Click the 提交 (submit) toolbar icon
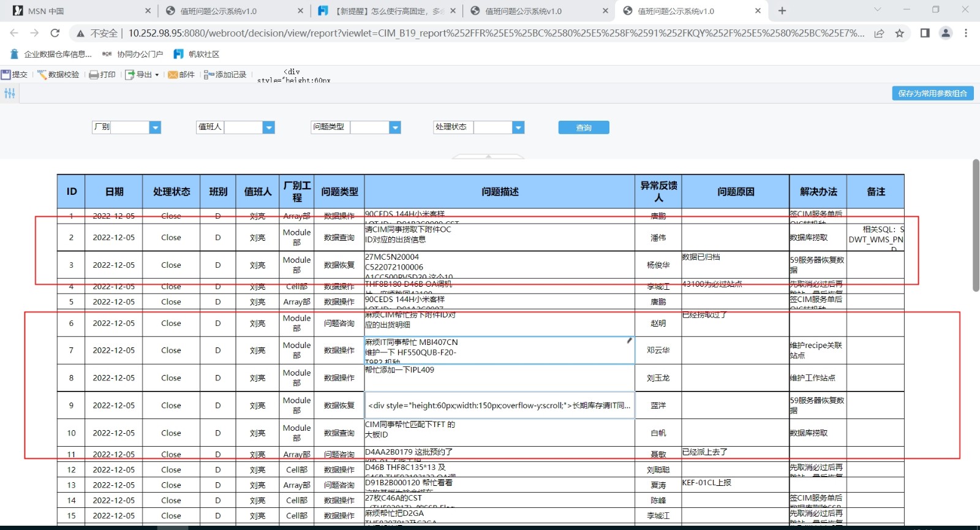 tap(6, 75)
